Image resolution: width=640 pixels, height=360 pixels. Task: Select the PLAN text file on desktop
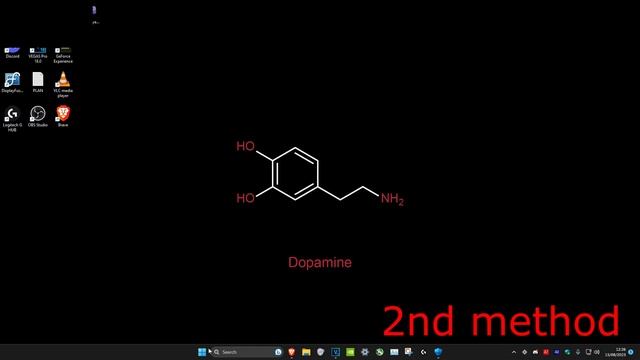pos(38,82)
